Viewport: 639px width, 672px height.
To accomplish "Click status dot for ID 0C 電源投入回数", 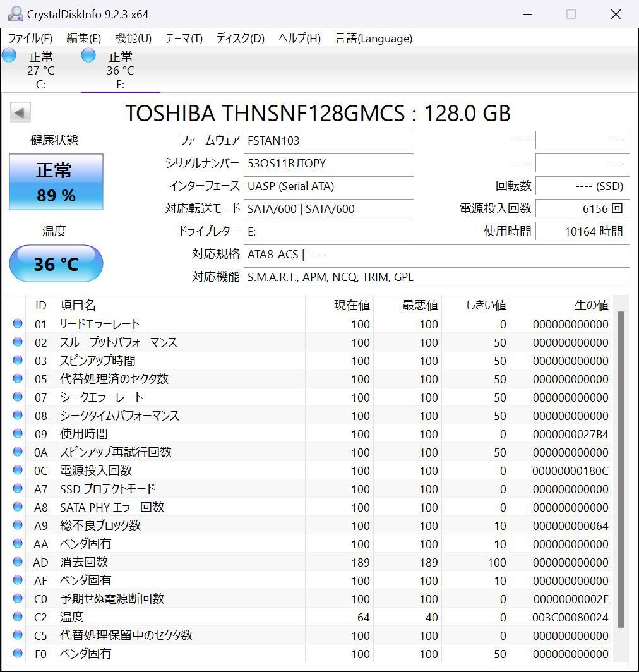I will click(x=18, y=470).
